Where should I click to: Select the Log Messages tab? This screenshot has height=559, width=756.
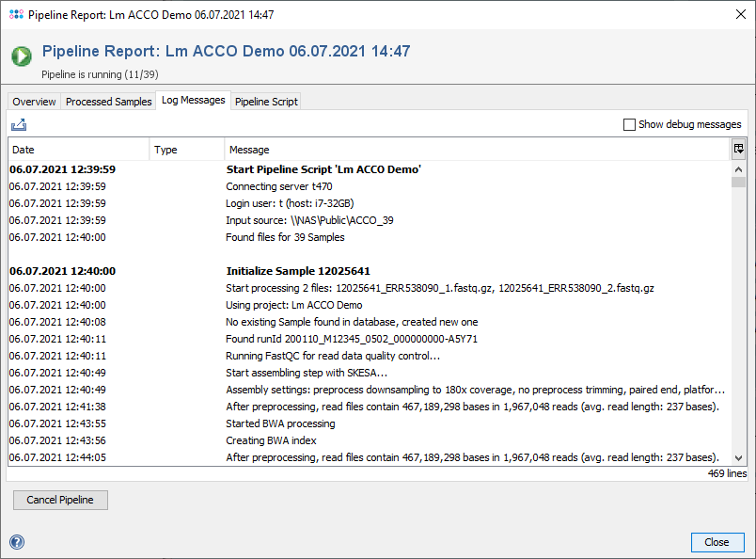point(193,101)
